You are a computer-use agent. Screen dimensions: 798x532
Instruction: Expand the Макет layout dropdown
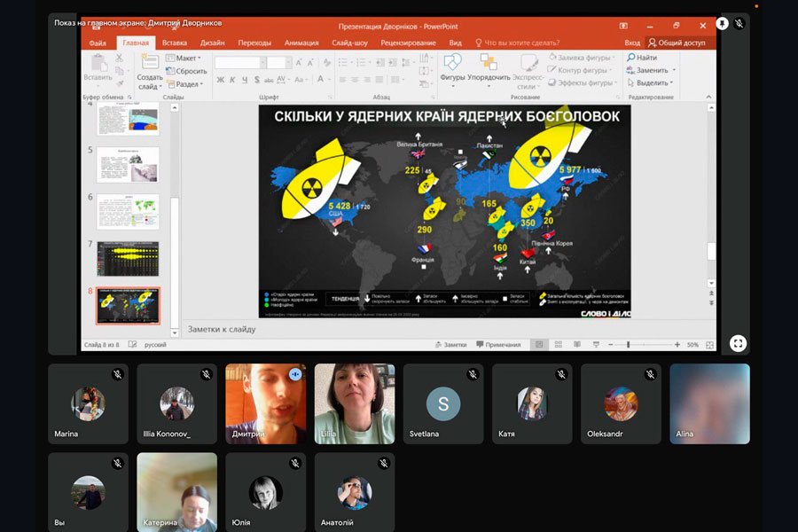click(x=186, y=58)
